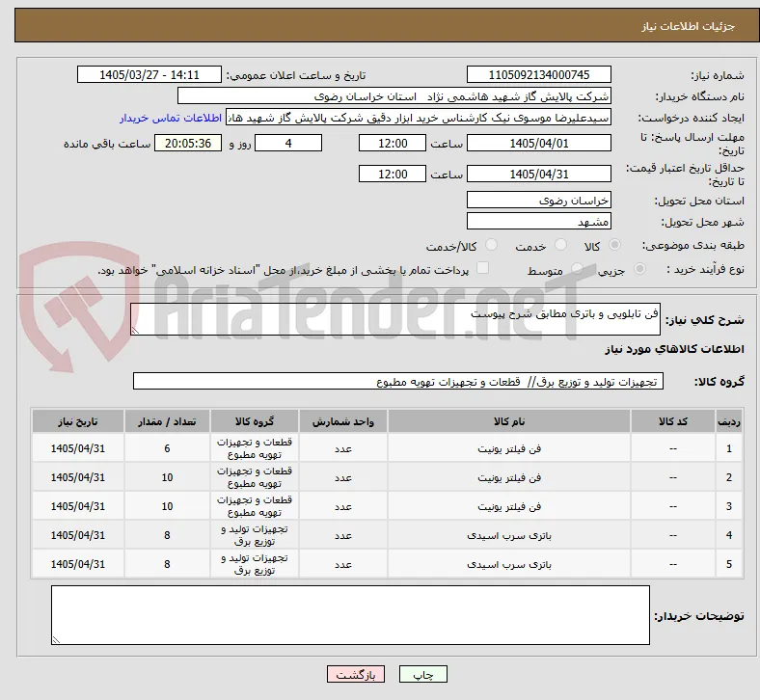Click date 1405/04/31 in row 1
This screenshot has width=760, height=700.
(x=78, y=448)
